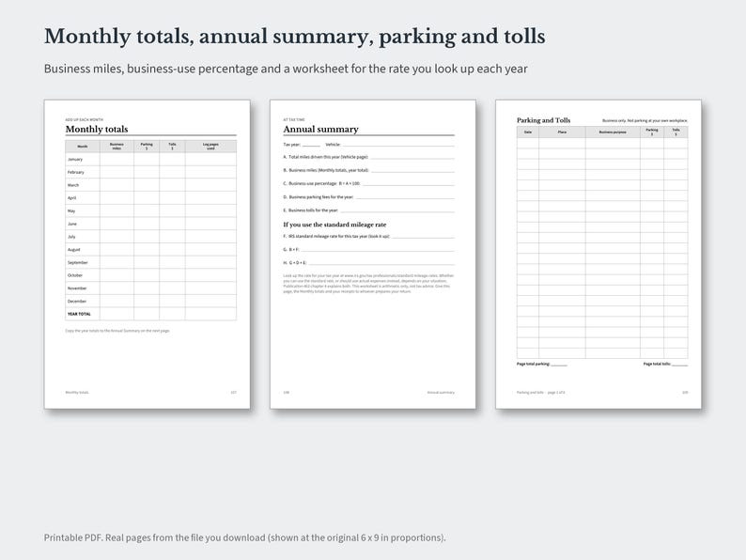Click line 'D. Business parking fees for the year'
Viewport: 746px width, 560px height.
(368, 197)
